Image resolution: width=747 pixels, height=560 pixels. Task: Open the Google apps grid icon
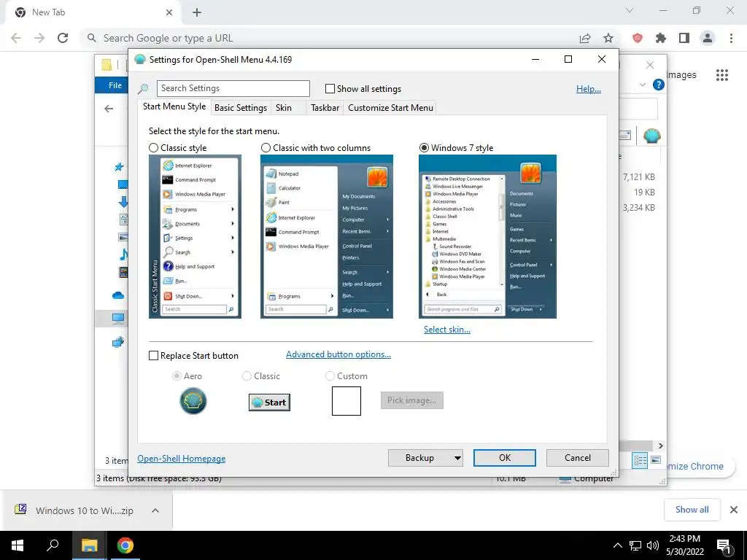pyautogui.click(x=722, y=75)
